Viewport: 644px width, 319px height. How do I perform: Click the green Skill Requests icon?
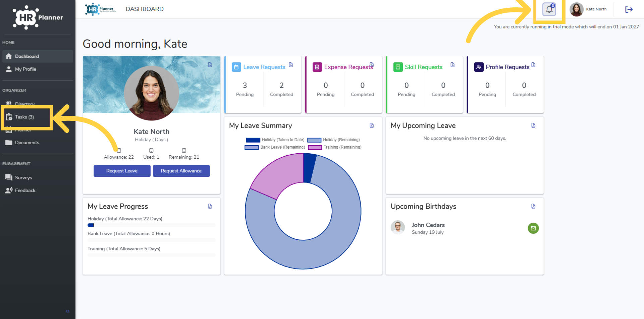click(398, 67)
